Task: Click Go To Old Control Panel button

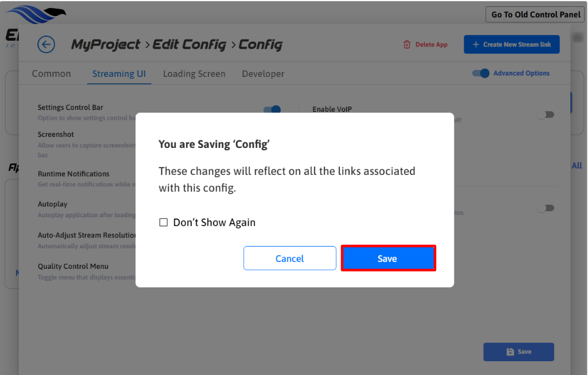Action: point(536,14)
